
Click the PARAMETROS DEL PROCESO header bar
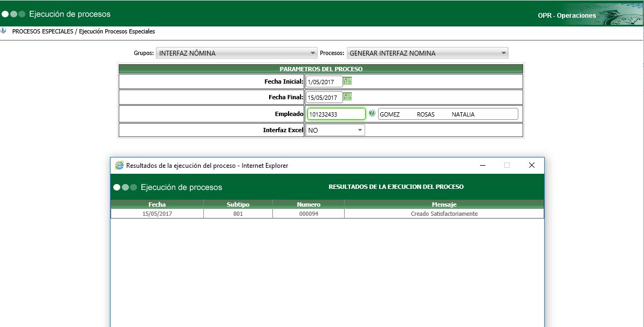(x=320, y=69)
